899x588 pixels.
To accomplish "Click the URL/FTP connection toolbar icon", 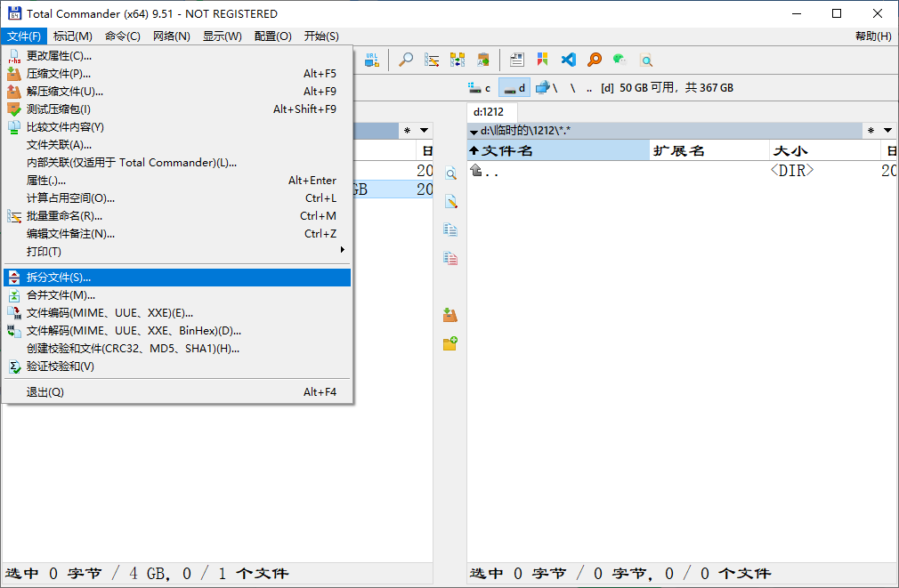I will [x=372, y=60].
